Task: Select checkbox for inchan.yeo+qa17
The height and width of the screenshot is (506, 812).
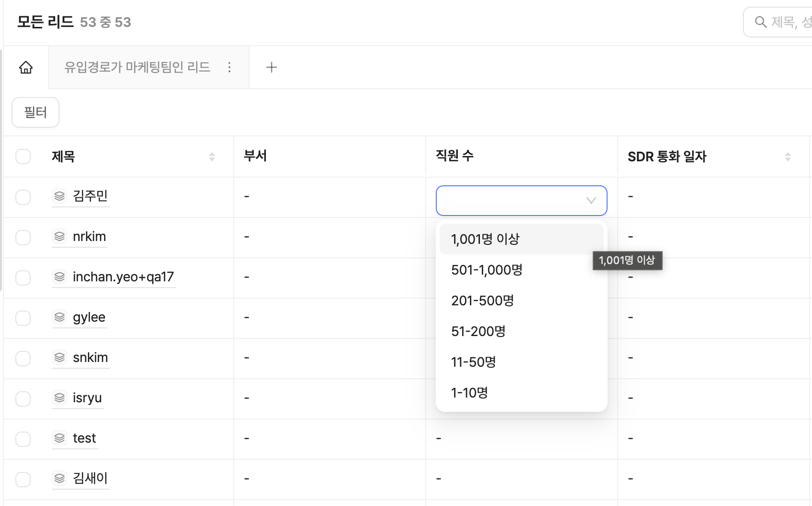Action: (23, 277)
